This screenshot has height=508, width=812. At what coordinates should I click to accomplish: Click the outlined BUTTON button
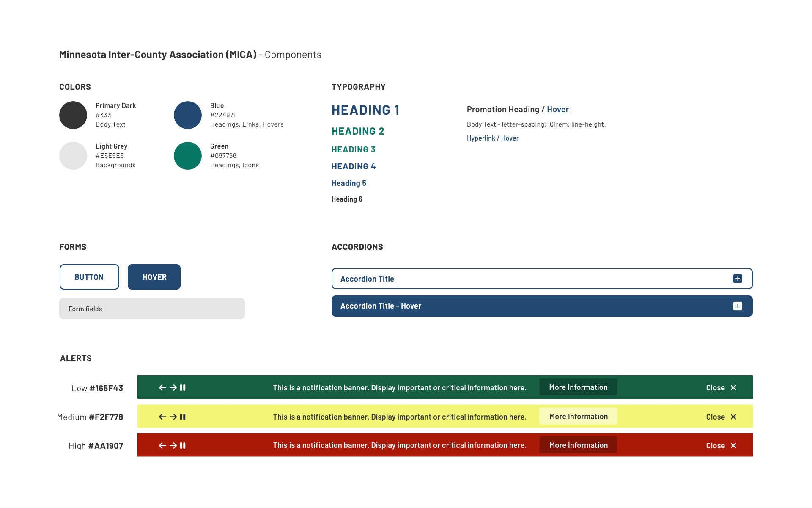pos(89,277)
